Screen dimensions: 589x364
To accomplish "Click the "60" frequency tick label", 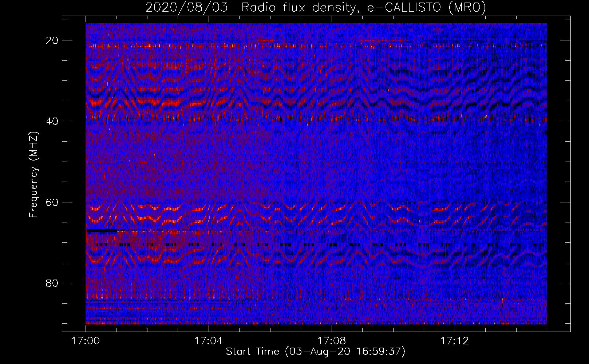I will [x=52, y=202].
